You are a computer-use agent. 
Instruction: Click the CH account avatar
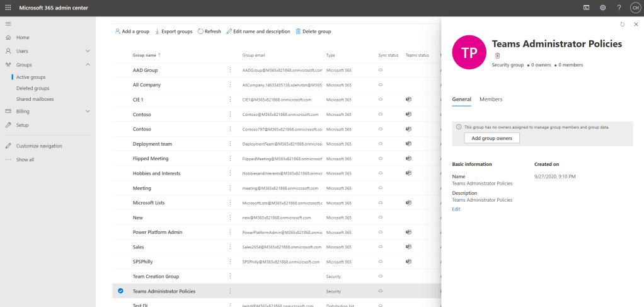click(x=635, y=8)
